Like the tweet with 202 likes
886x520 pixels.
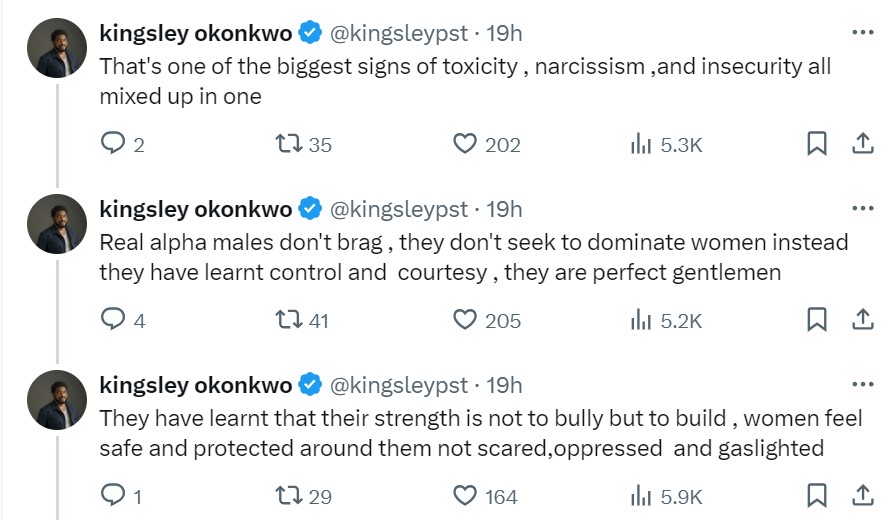[x=464, y=144]
